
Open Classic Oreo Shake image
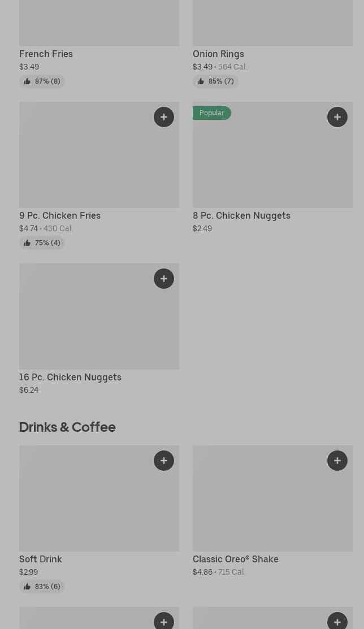(x=272, y=498)
